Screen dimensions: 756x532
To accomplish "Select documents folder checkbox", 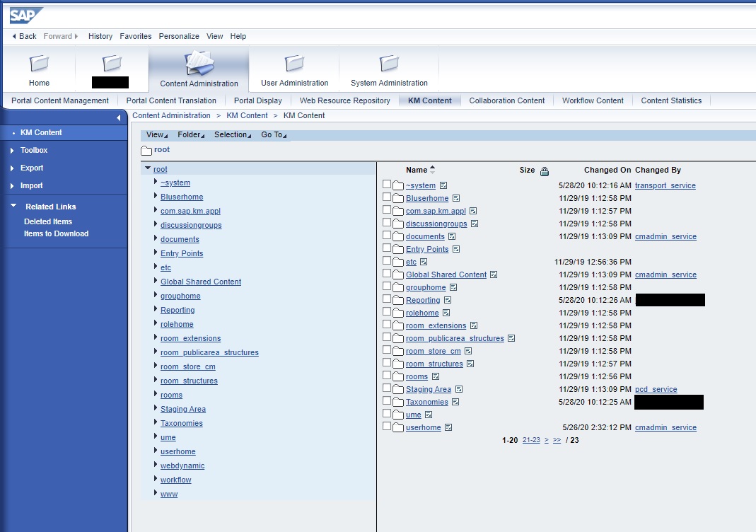I will [x=387, y=235].
